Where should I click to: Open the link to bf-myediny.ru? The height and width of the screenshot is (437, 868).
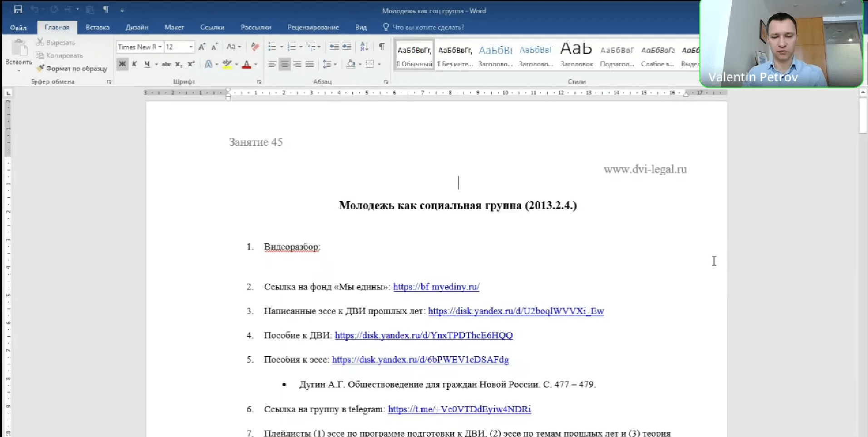click(436, 286)
